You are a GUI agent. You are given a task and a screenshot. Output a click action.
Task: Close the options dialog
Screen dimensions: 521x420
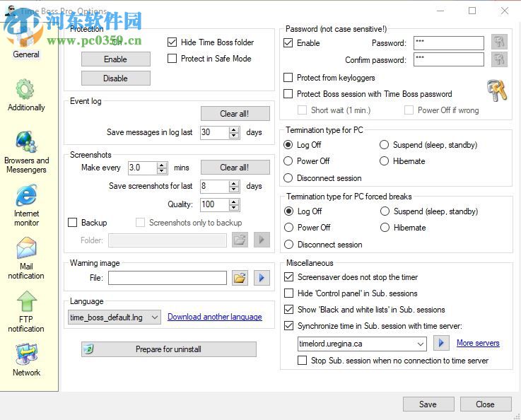pos(486,404)
